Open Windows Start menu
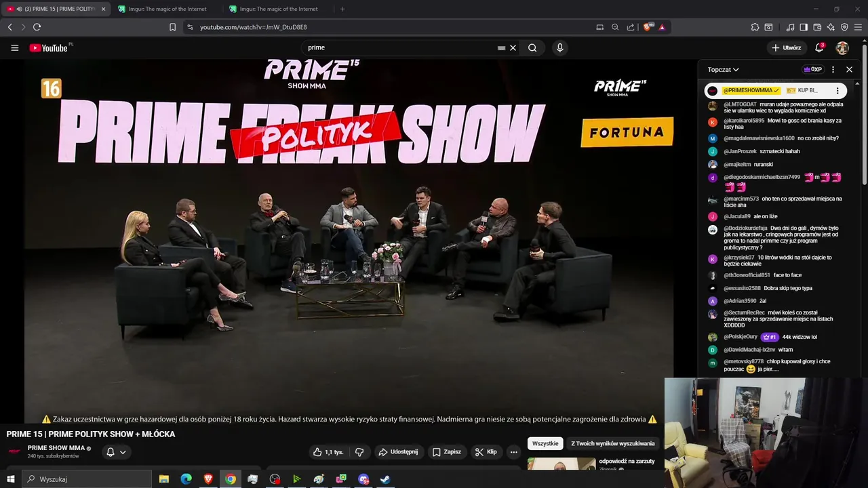This screenshot has width=868, height=488. [11, 479]
